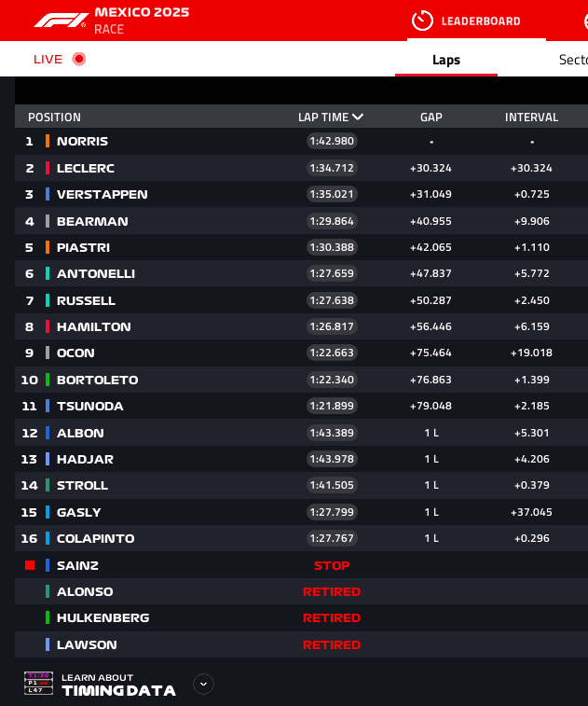
Task: Click the partially visible icon right of Leaderboard
Action: 583,21
